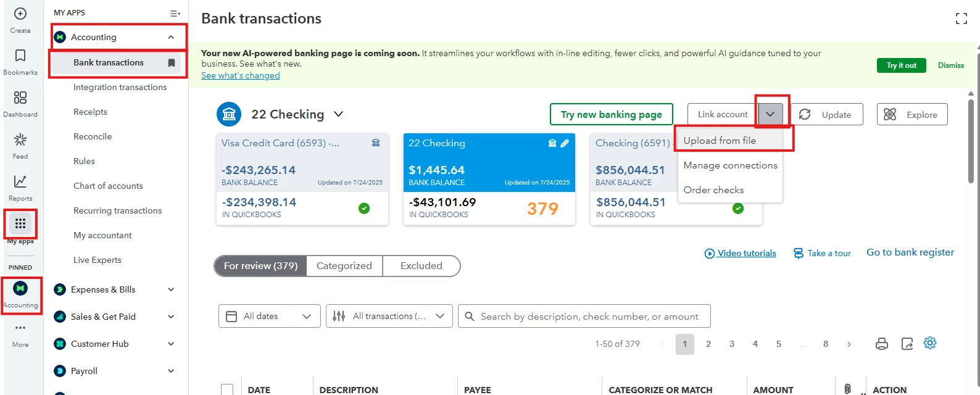The height and width of the screenshot is (395, 980).
Task: Click Take a tour link
Action: [x=822, y=253]
